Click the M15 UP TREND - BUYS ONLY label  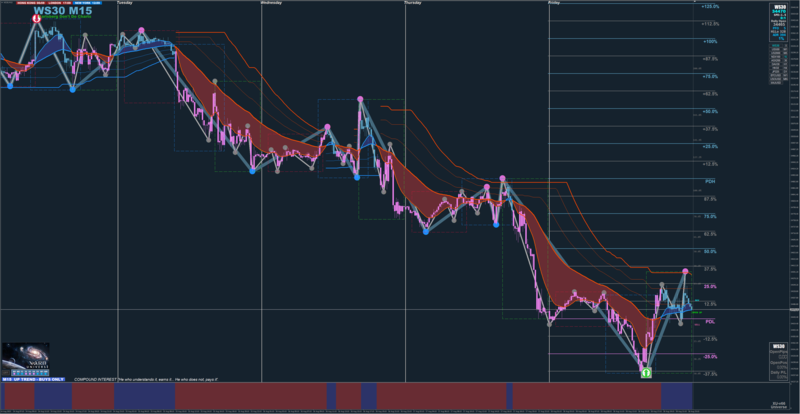(33, 380)
